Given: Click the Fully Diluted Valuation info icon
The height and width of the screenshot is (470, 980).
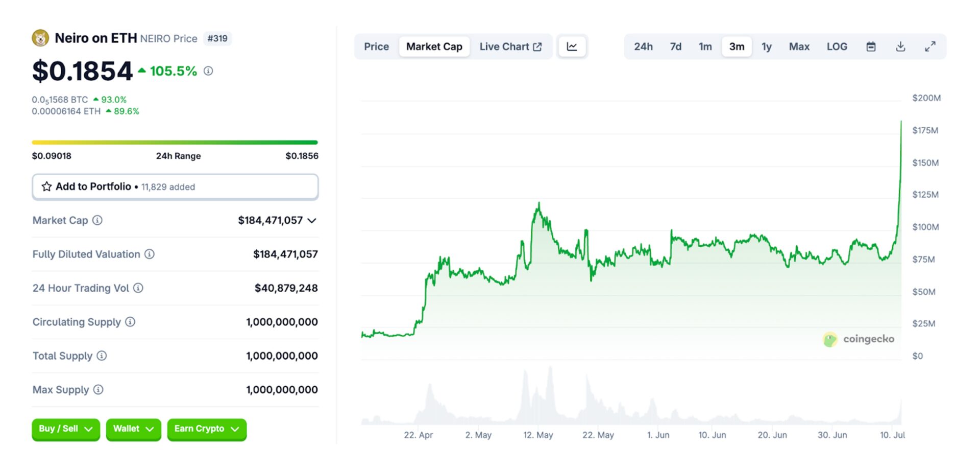Looking at the screenshot, I should coord(150,254).
